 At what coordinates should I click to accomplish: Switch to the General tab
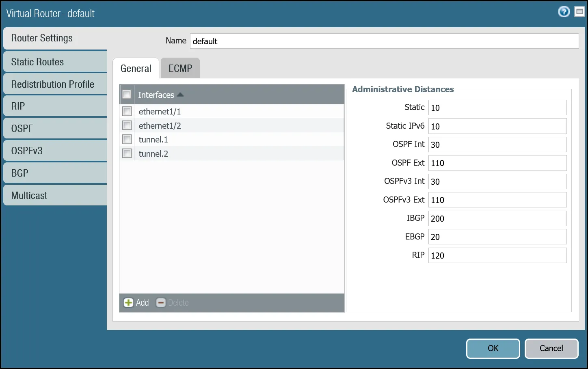[x=136, y=68]
